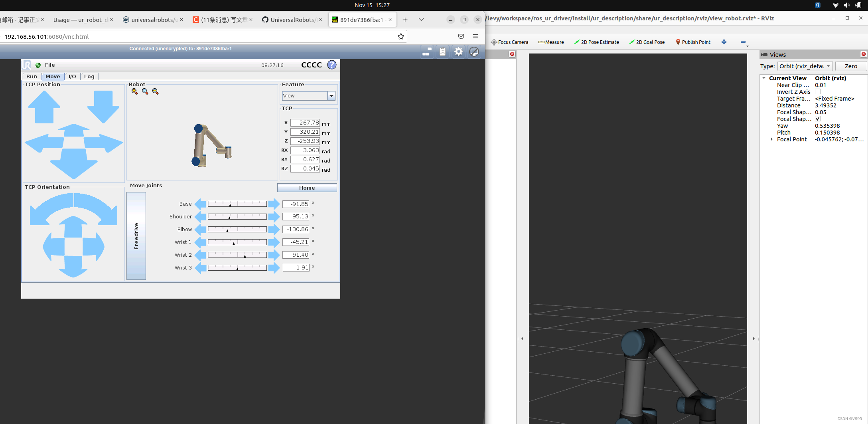868x424 pixels.
Task: Click the middle magnifier icon in Robot panel
Action: (145, 91)
